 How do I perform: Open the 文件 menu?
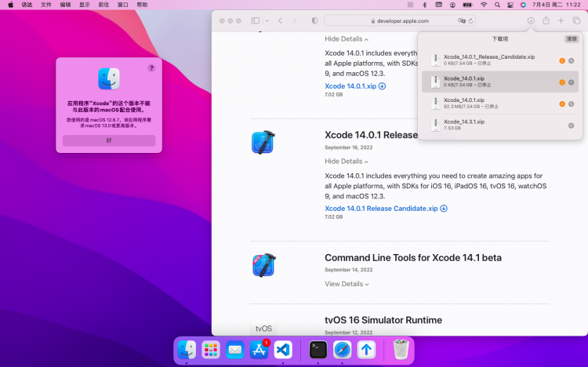[46, 5]
